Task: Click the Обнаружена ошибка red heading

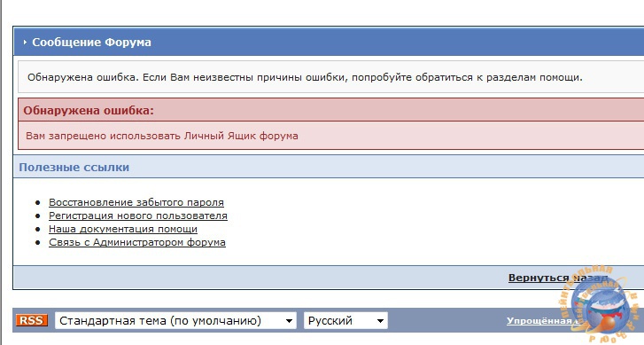Action: coord(89,110)
